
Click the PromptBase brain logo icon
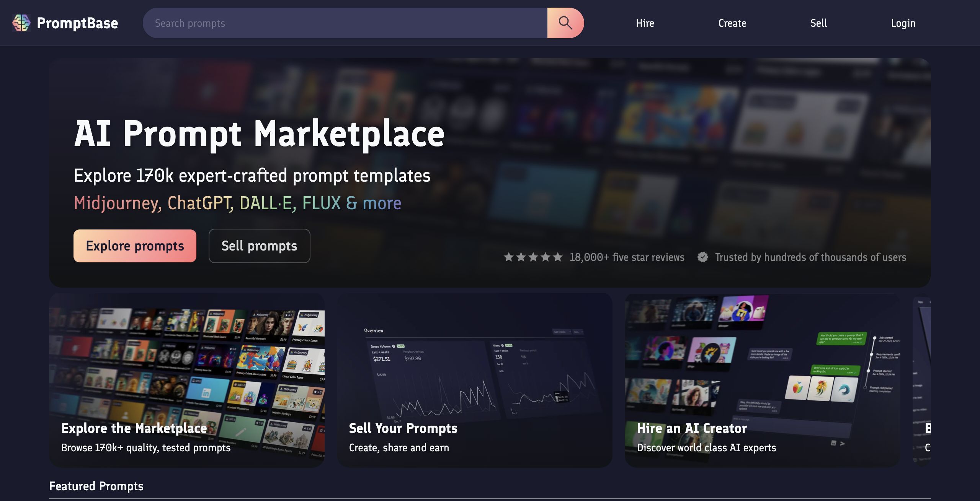[21, 23]
